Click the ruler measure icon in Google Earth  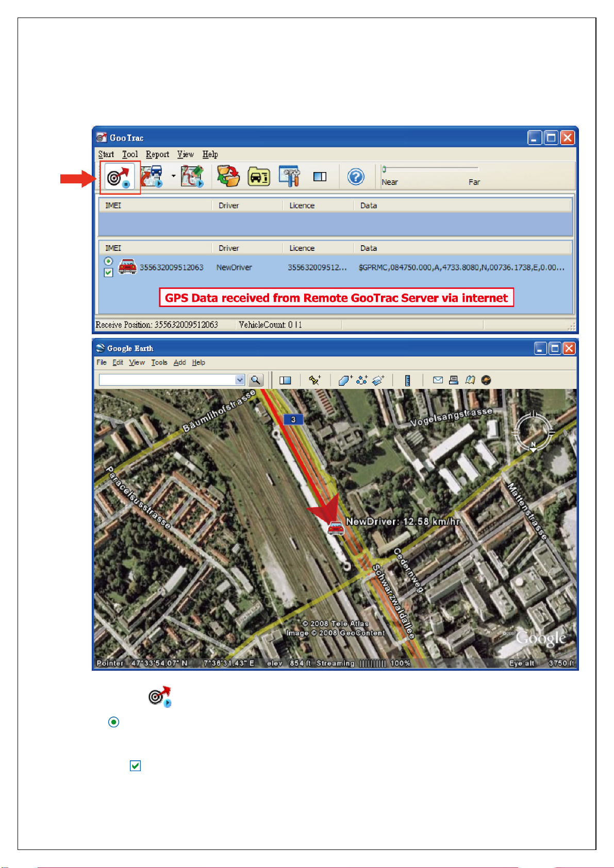click(408, 380)
